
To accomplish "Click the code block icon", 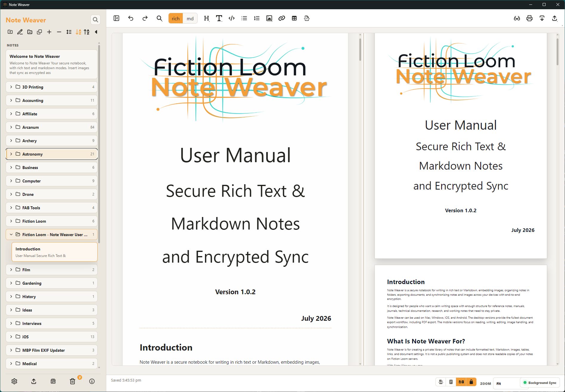I will click(x=232, y=18).
